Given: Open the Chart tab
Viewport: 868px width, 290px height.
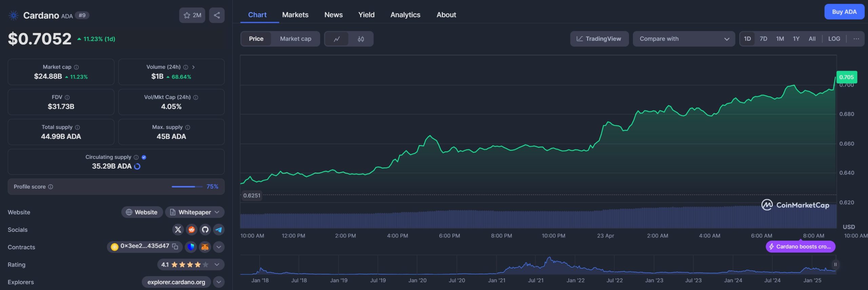Looking at the screenshot, I should 257,15.
